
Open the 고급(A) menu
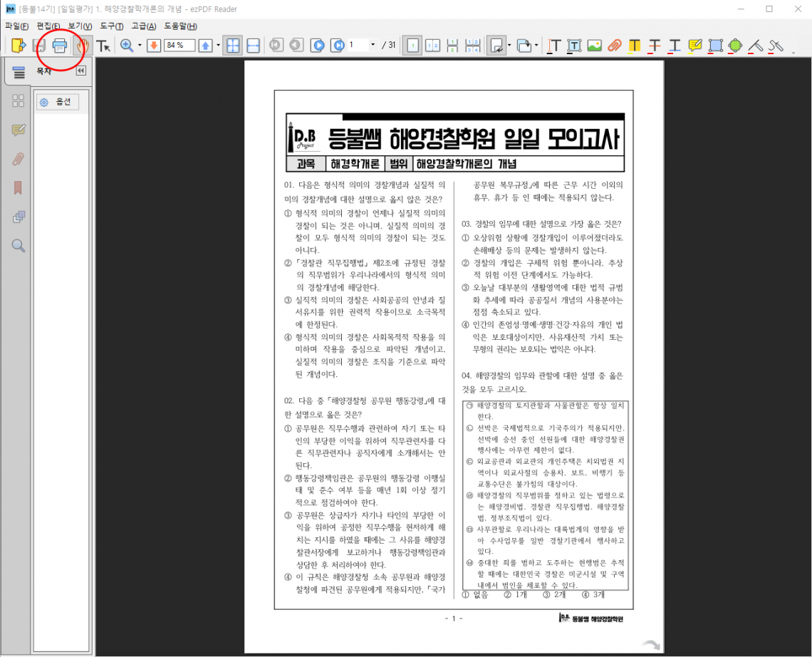point(143,26)
